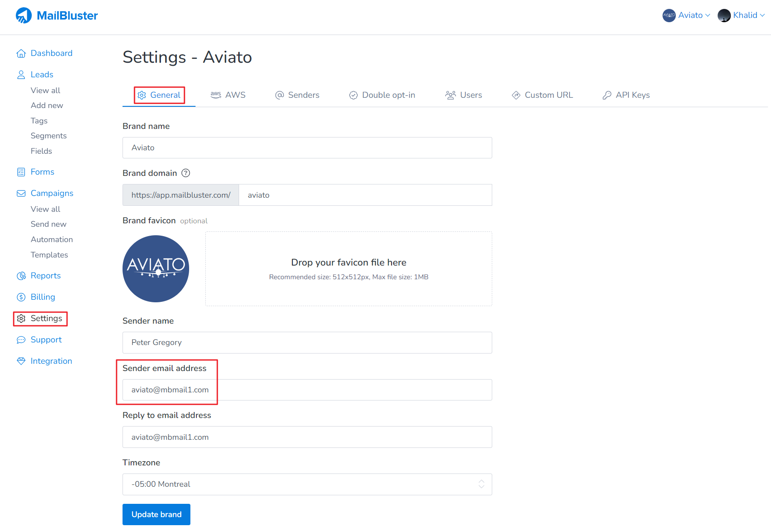Go to Segments under Leads

click(x=49, y=136)
